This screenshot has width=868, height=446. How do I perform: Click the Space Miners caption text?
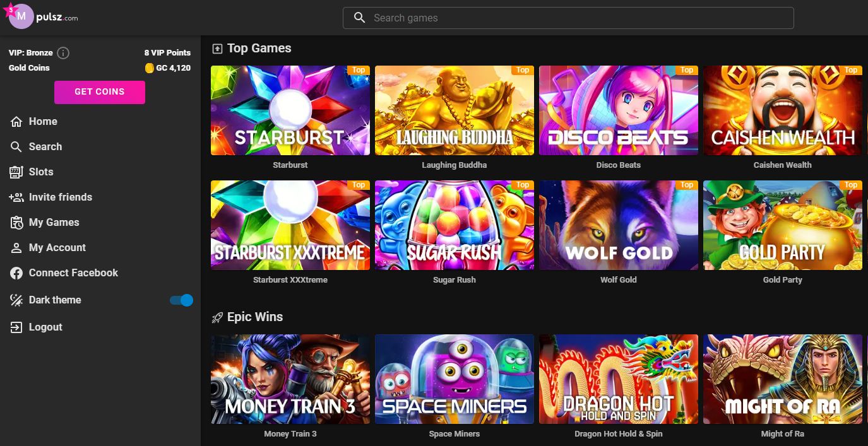pyautogui.click(x=455, y=434)
